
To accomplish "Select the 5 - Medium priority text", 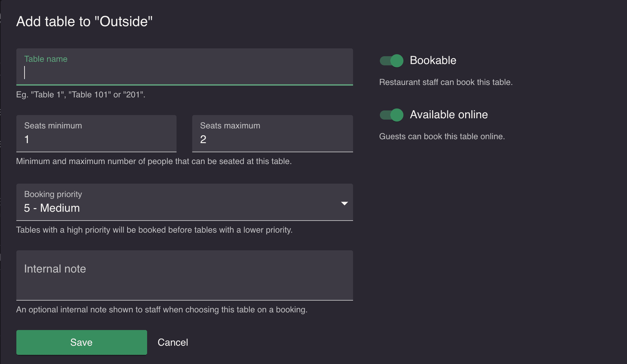I will tap(52, 208).
